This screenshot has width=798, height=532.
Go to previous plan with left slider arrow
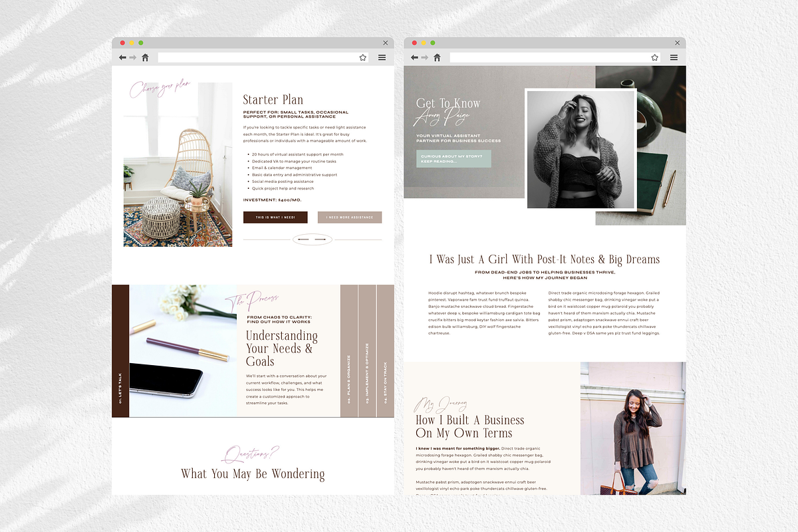[303, 239]
